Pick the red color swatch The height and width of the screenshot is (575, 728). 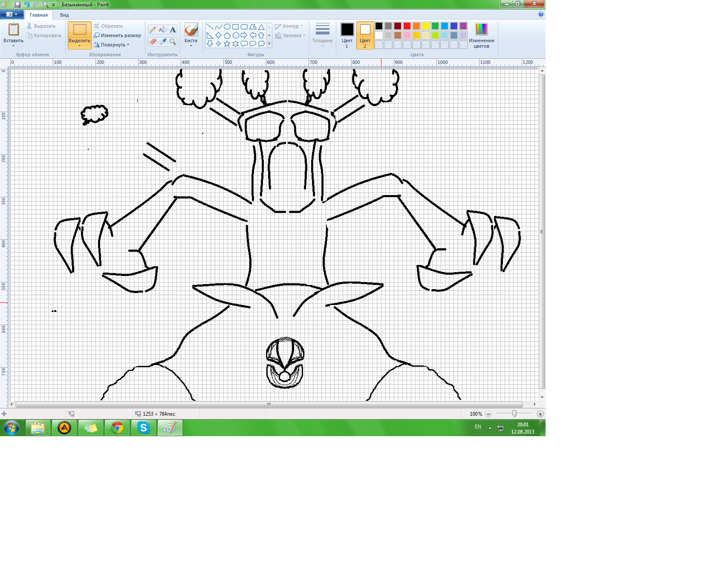click(407, 26)
